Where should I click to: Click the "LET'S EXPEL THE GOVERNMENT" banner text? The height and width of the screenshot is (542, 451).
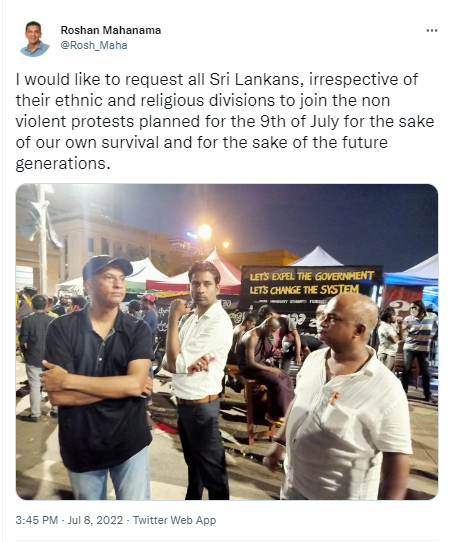pos(312,276)
